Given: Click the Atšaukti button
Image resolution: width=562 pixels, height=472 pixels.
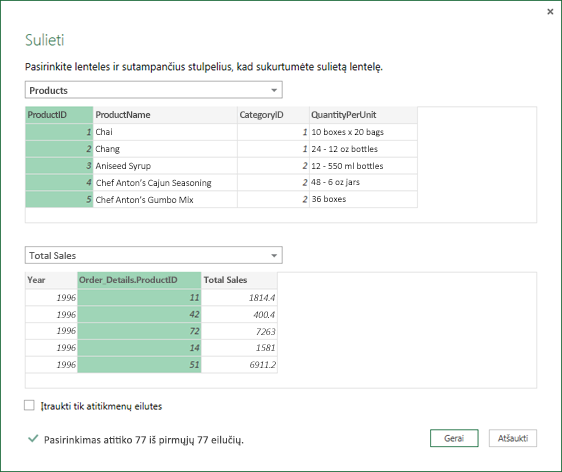Looking at the screenshot, I should coord(513,438).
